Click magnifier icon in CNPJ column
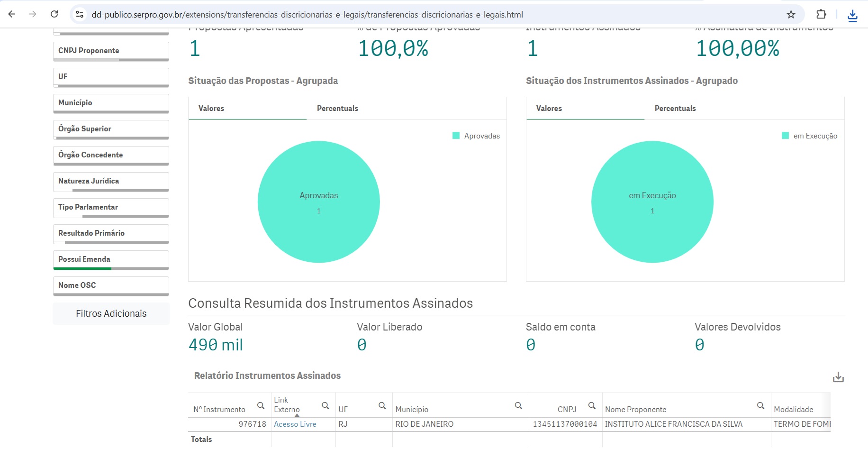 tap(592, 405)
